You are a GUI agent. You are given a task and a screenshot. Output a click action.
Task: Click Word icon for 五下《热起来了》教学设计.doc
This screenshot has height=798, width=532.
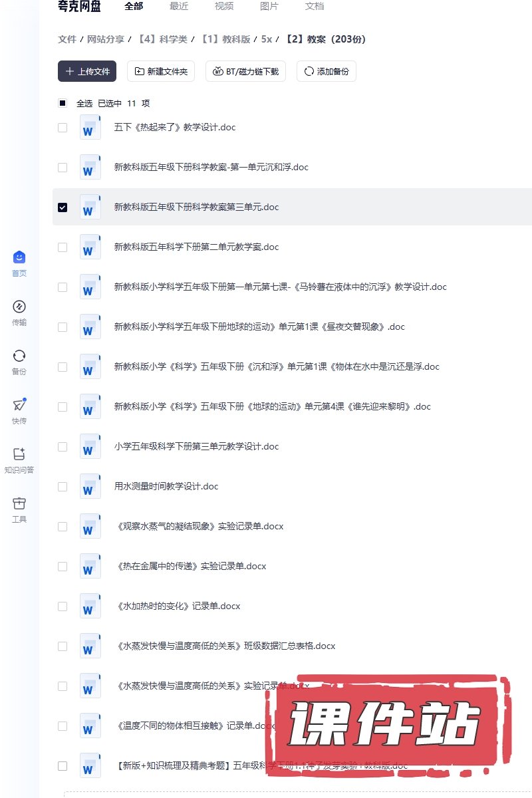click(x=90, y=127)
